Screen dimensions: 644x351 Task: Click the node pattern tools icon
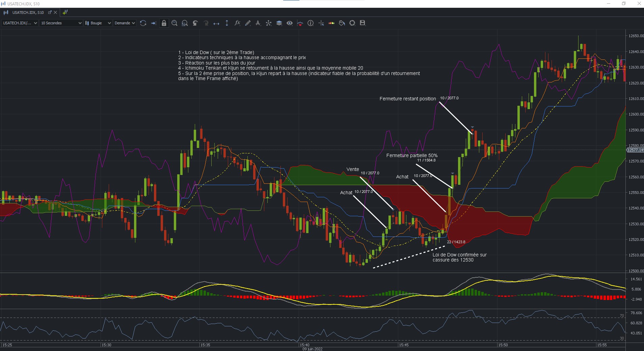[269, 23]
